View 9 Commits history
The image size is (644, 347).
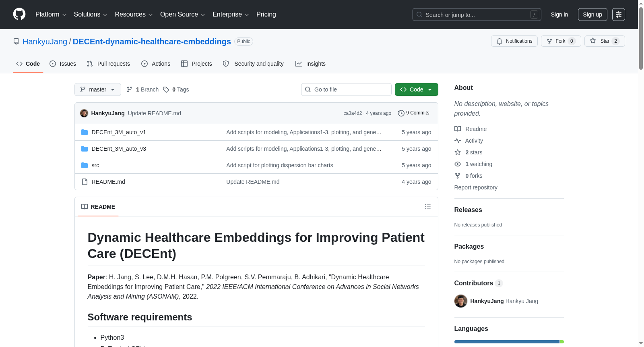(413, 113)
